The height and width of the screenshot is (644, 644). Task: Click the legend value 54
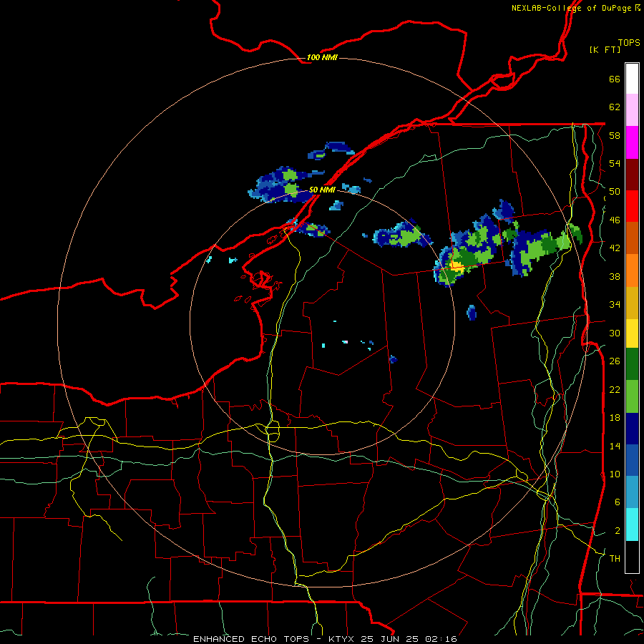tap(615, 163)
